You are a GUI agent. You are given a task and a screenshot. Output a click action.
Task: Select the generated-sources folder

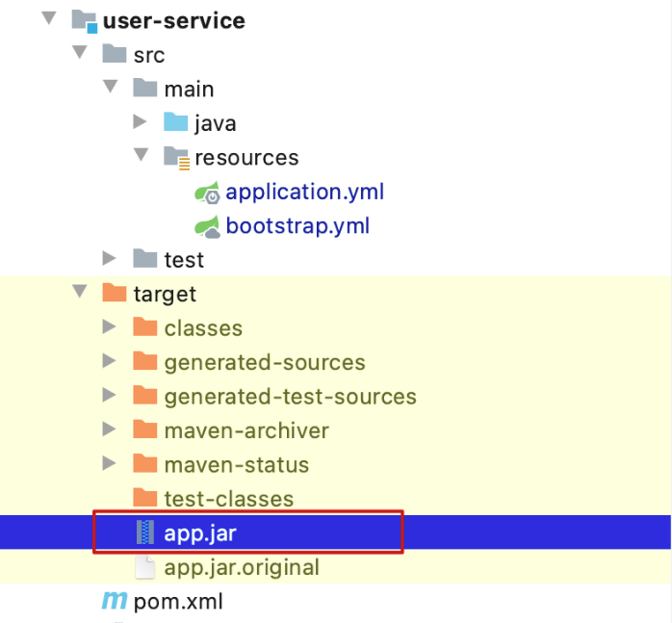[x=265, y=362]
